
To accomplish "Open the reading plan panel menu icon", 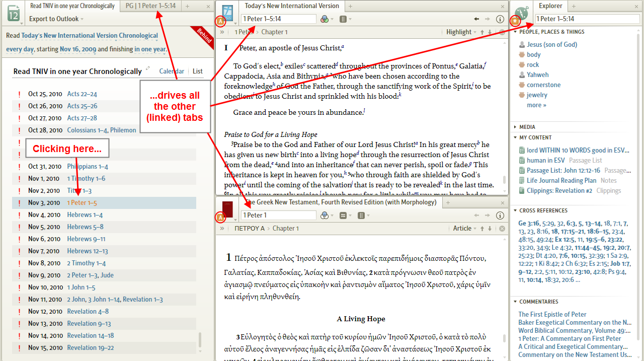I will pyautogui.click(x=14, y=13).
